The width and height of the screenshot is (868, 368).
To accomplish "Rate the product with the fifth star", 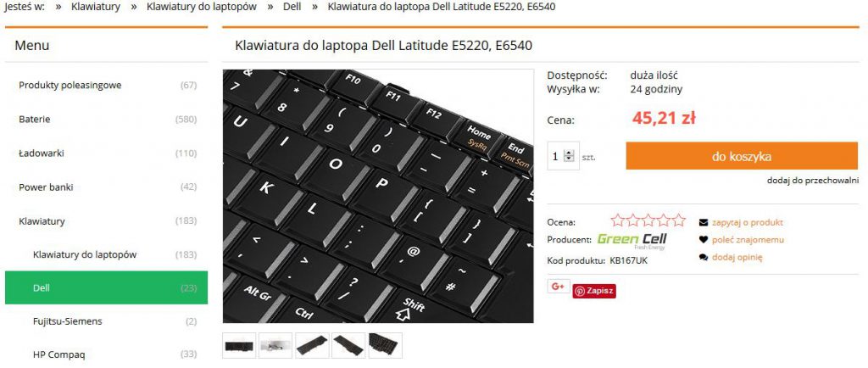I will click(679, 220).
